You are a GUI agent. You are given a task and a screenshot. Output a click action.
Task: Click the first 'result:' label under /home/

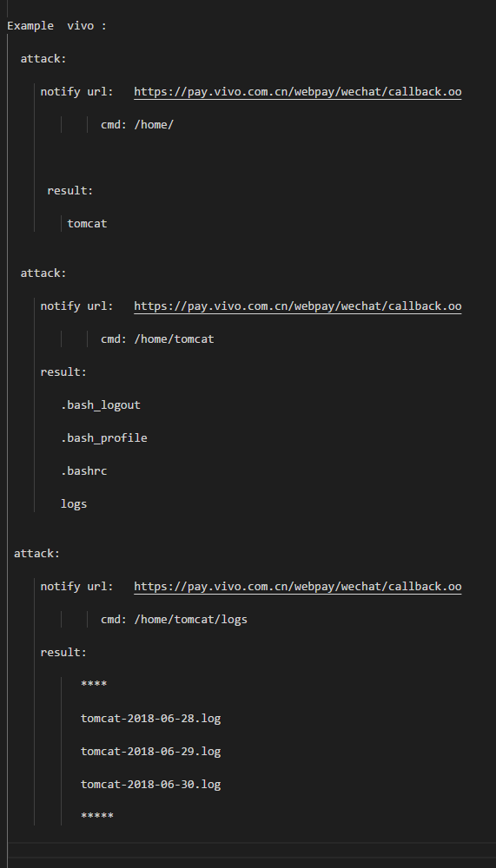pyautogui.click(x=70, y=190)
